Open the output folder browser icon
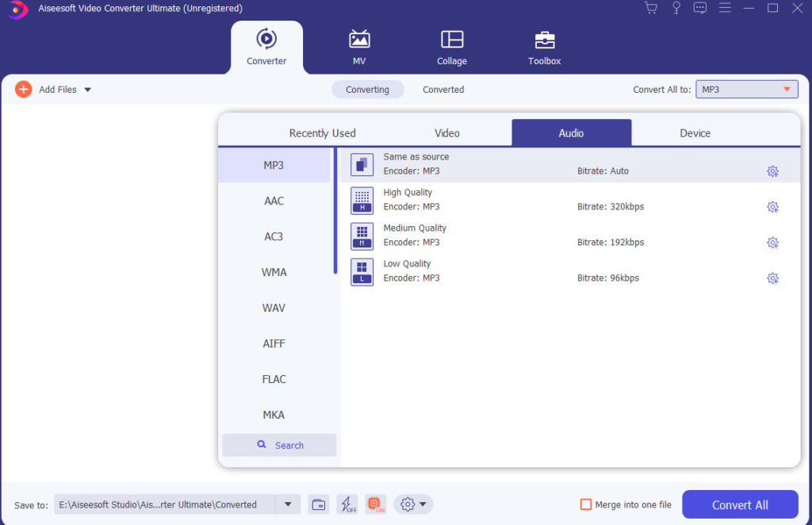 click(318, 504)
